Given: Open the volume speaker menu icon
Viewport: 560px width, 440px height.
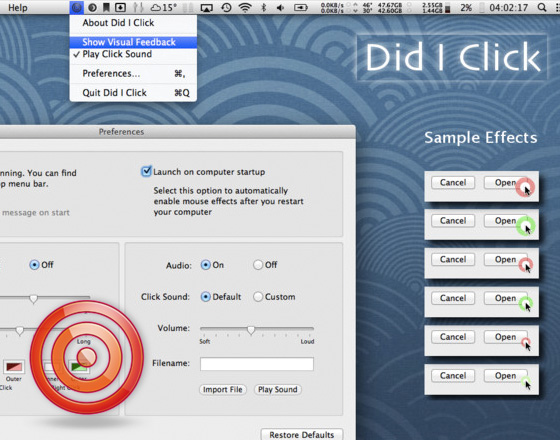Looking at the screenshot, I should click(x=281, y=8).
